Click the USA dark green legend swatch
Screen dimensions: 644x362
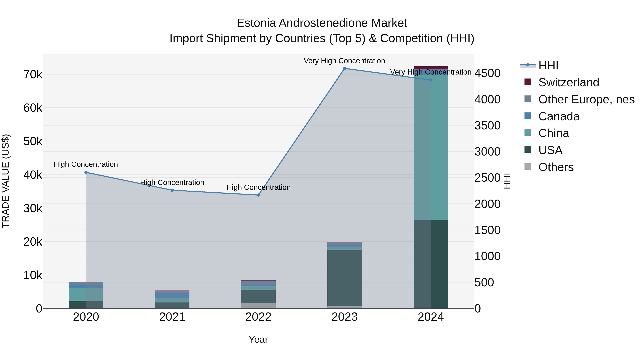[x=528, y=149]
